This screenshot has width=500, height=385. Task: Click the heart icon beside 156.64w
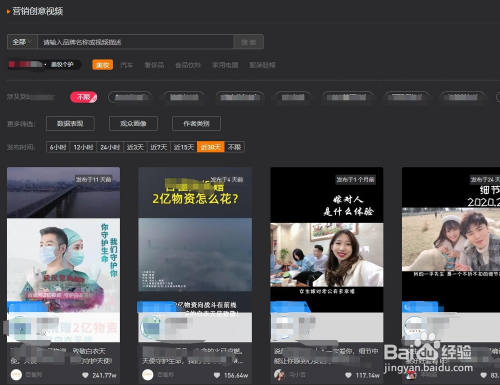(217, 375)
